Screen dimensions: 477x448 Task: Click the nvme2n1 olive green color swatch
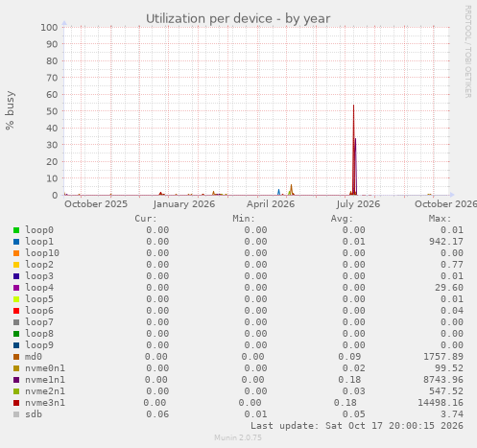[x=16, y=391]
